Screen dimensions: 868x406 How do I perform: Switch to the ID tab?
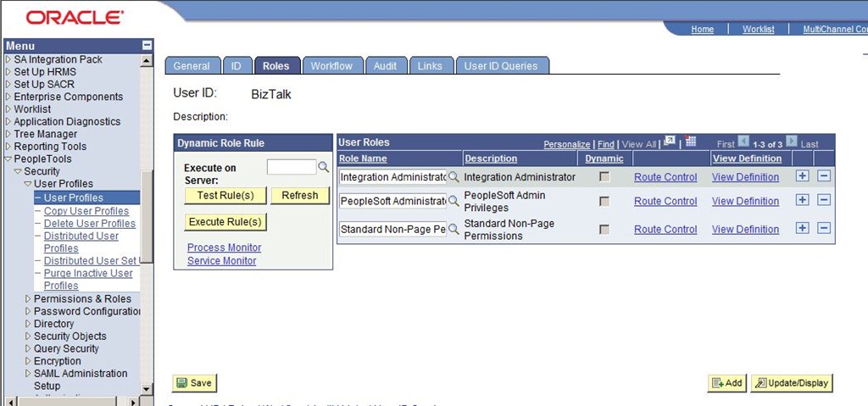tap(237, 65)
